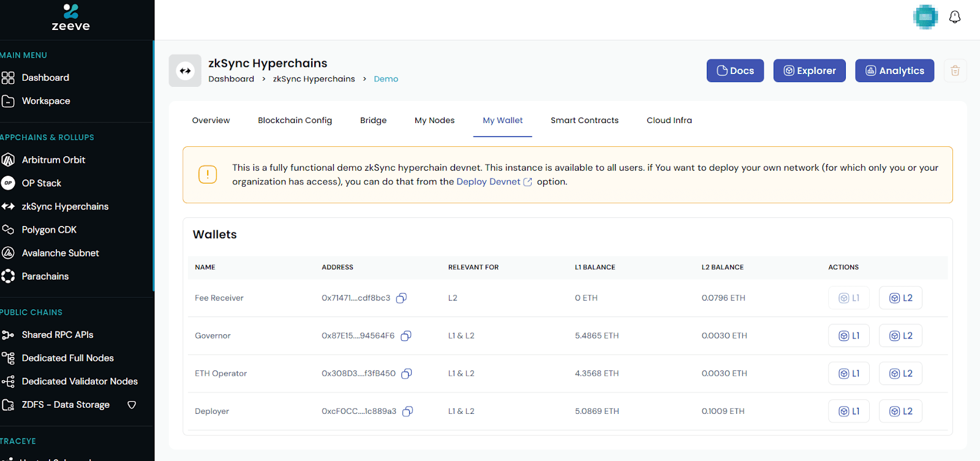Copy the Deployer wallet address

tap(407, 411)
